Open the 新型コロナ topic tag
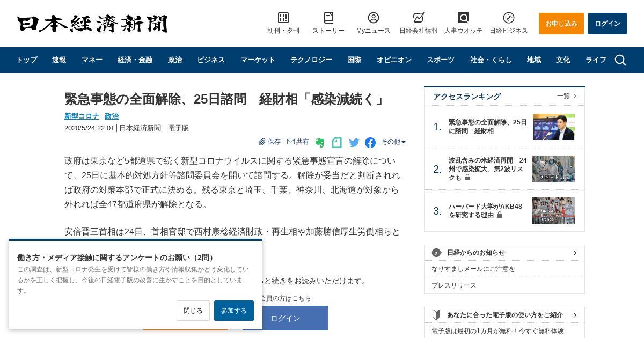Screen dimensions: 644x338 (82, 116)
